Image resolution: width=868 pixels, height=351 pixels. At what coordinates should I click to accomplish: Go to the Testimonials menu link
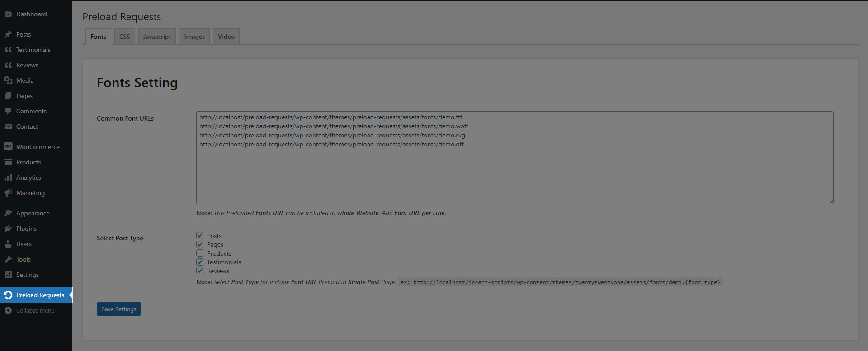coord(36,50)
